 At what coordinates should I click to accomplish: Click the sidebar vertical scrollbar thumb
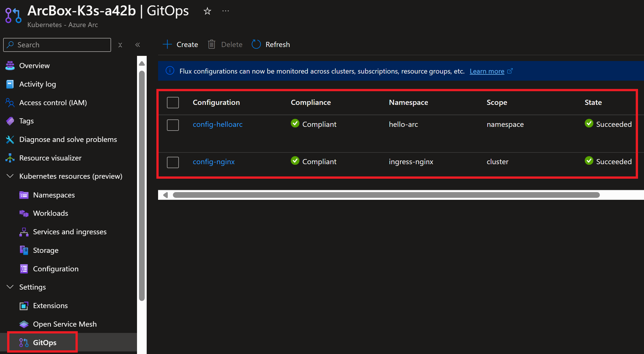click(142, 186)
